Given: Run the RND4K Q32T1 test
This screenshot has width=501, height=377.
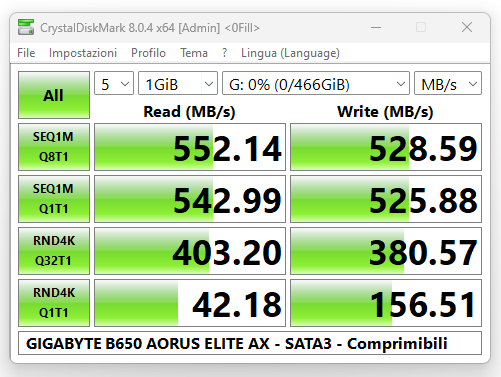Looking at the screenshot, I should click(54, 251).
